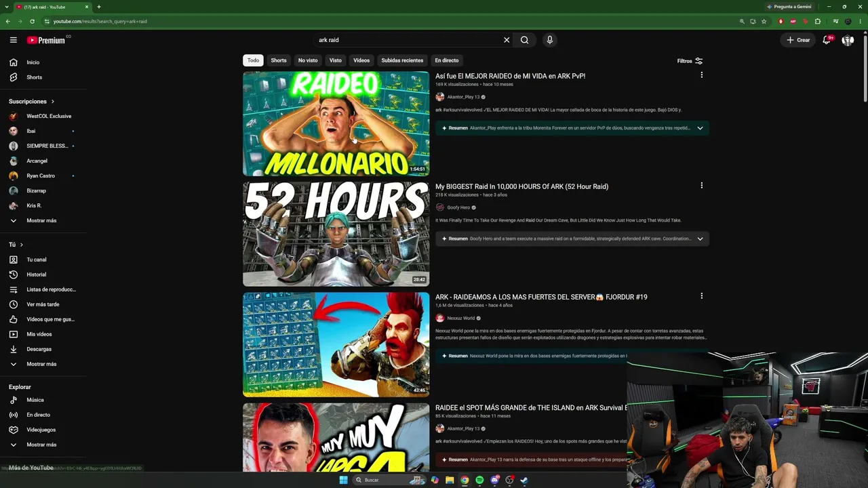Image resolution: width=868 pixels, height=488 pixels.
Task: Click the Windows taskbar Buscar search box
Action: pos(389,480)
